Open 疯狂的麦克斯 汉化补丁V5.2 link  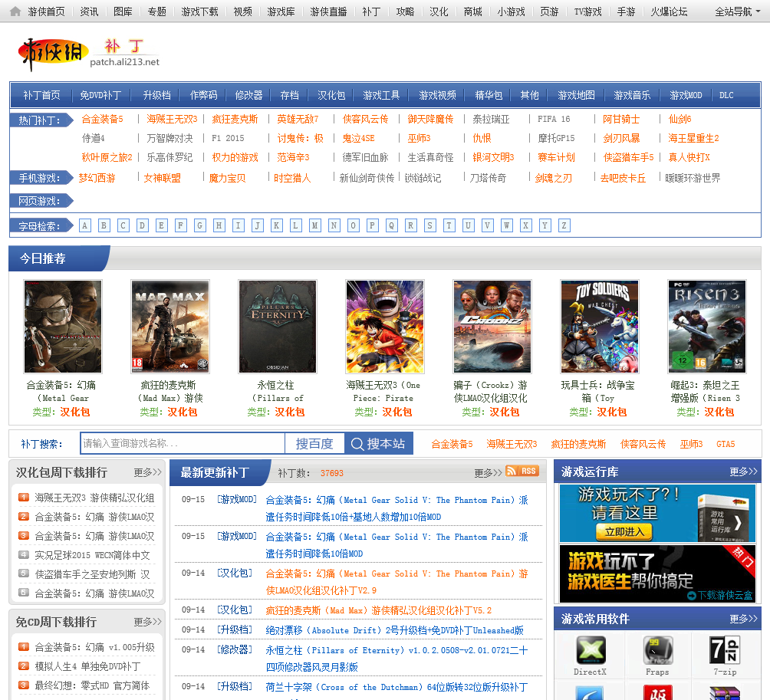pyautogui.click(x=379, y=610)
